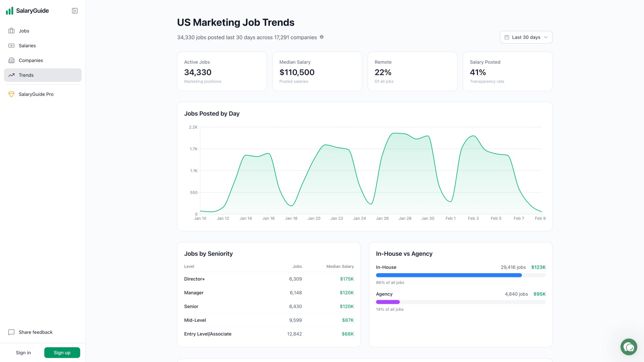
Task: Click the purple Agency progress bar
Action: (388, 302)
